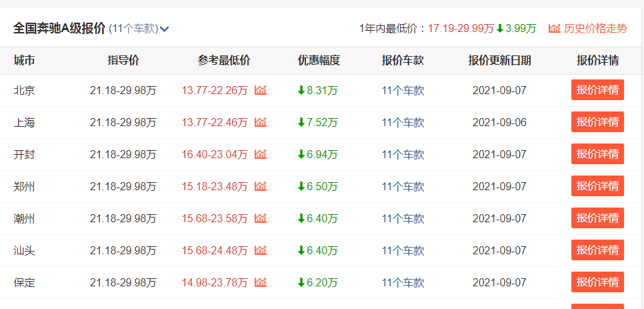Open 11个车款 link in 上海 row
This screenshot has height=309, width=644.
coord(403,122)
